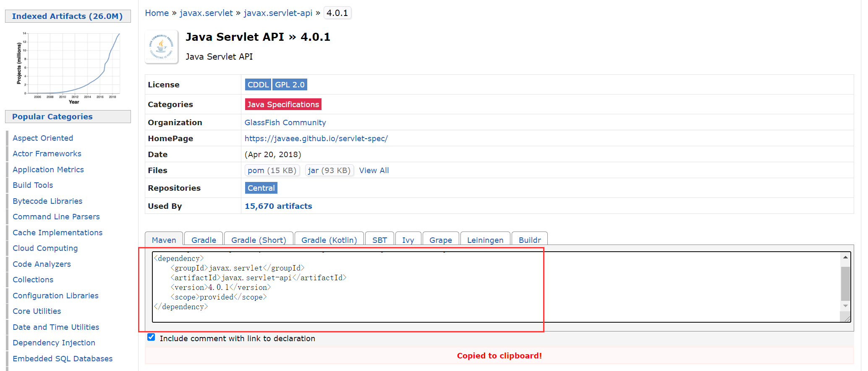868x371 pixels.
Task: Switch to the Gradle tab
Action: click(204, 239)
